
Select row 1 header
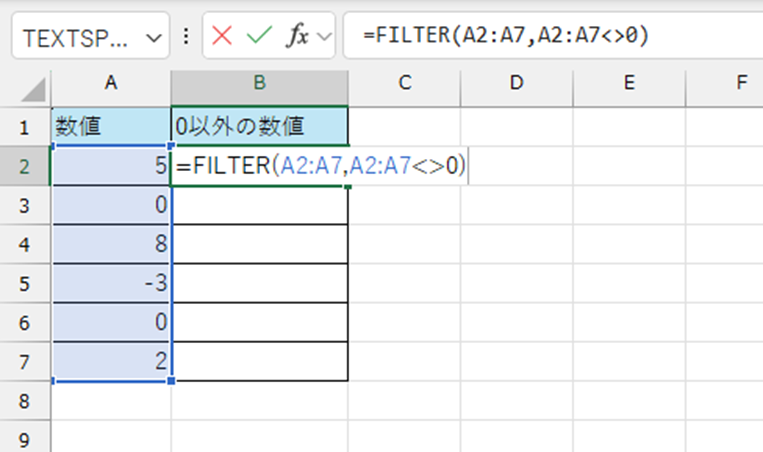[25, 127]
